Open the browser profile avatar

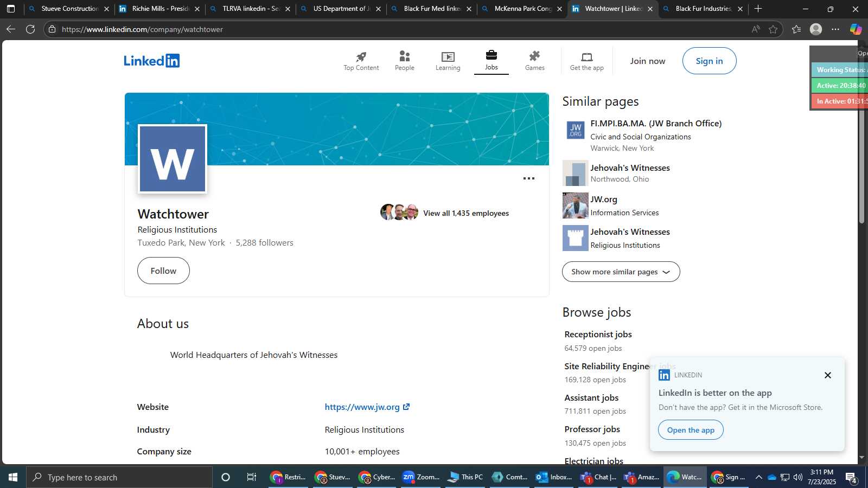815,29
